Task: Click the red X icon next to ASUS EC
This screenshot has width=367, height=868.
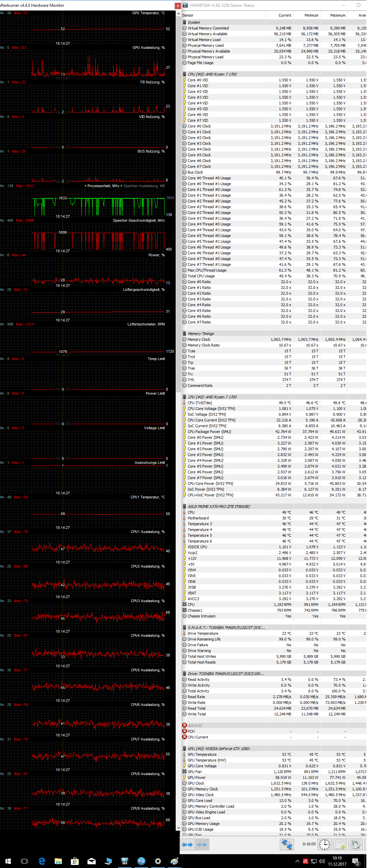Action: [x=185, y=725]
